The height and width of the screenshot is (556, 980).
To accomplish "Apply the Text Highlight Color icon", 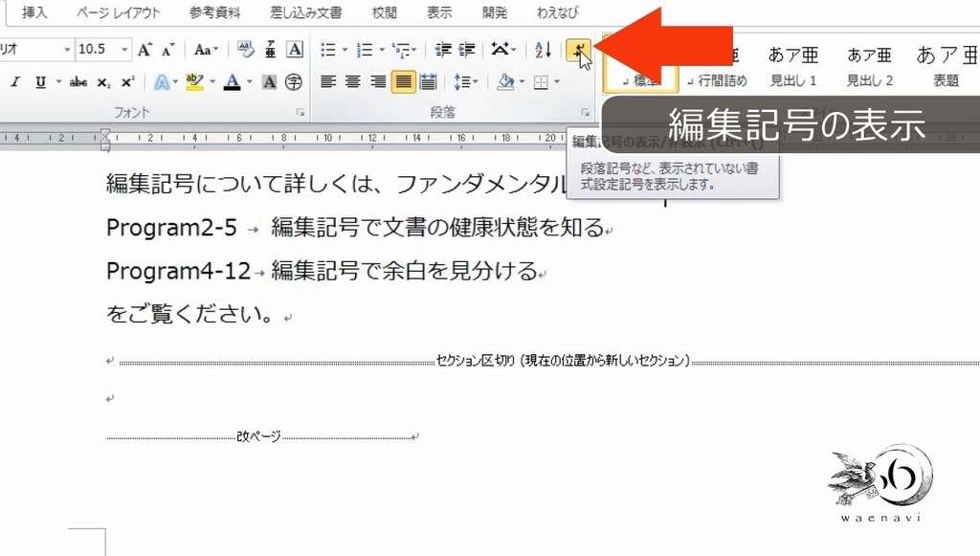I will click(x=194, y=81).
